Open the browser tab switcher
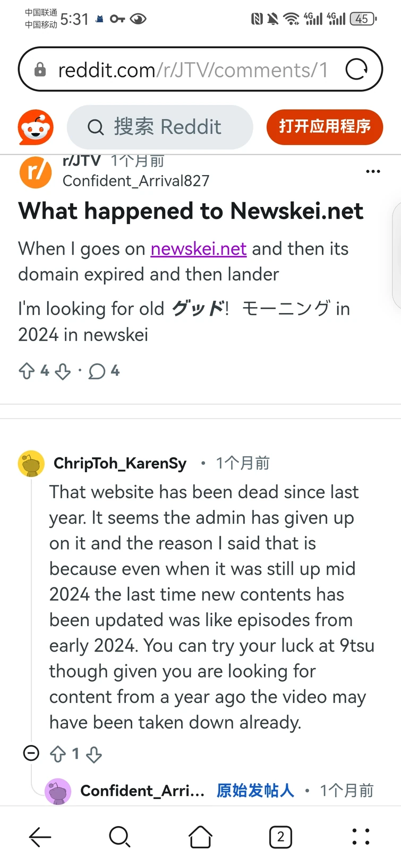Screen dimensions: 401x868 tap(280, 837)
